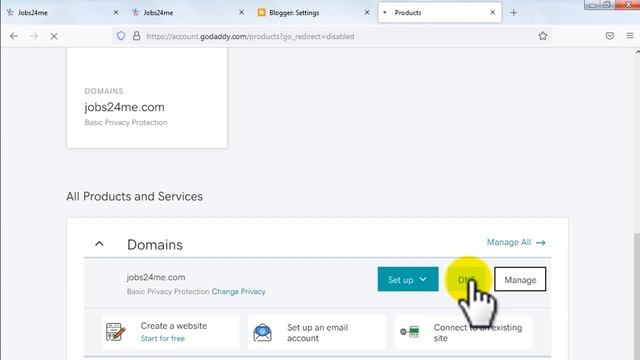
Task: Click the Basic Privacy Protection text in the card
Action: click(x=126, y=122)
